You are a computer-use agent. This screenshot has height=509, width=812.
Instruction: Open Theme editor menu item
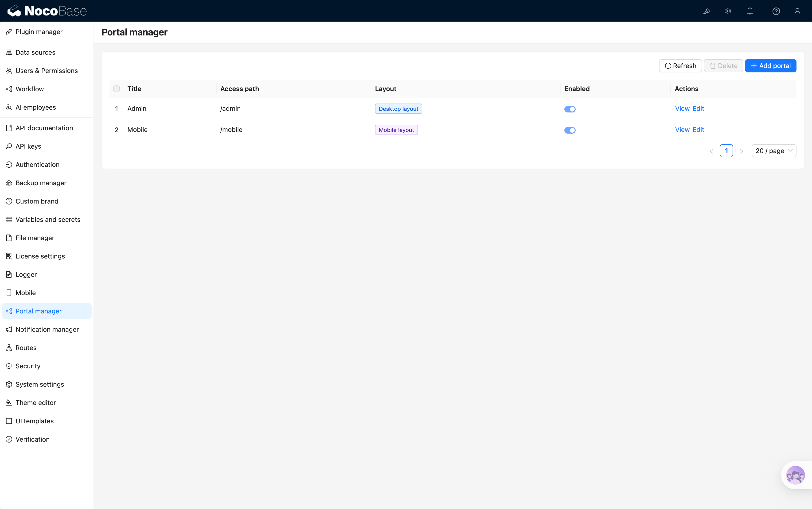click(x=47, y=403)
